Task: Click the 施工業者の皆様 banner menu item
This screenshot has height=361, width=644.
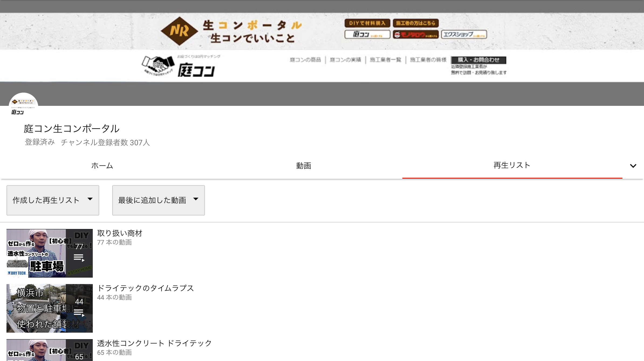Action: pos(428,60)
